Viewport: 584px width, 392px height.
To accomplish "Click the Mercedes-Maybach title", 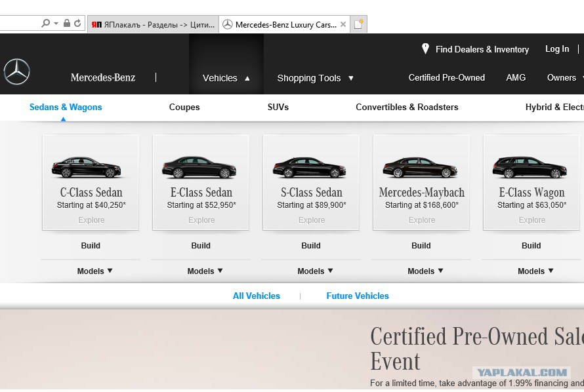I will pos(422,192).
